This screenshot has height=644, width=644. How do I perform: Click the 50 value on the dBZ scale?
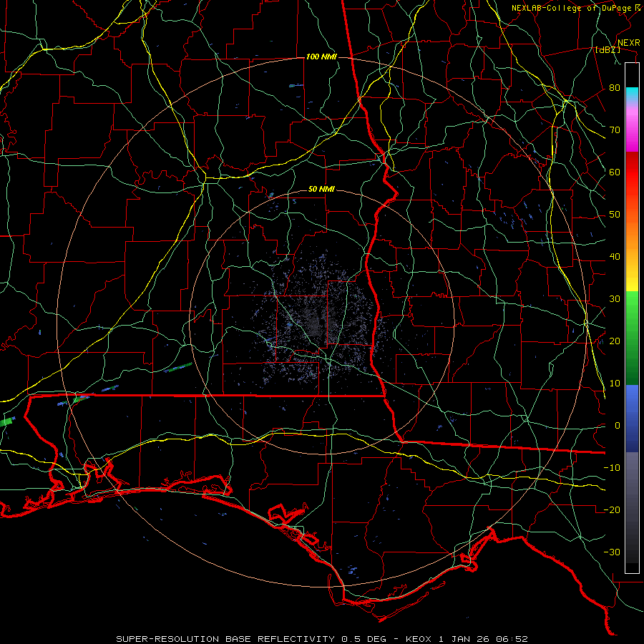tap(615, 215)
